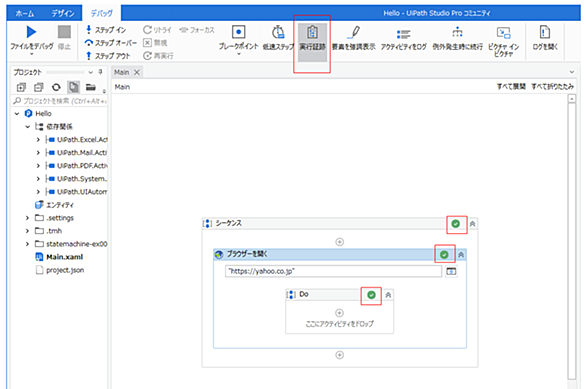The image size is (586, 389).
Task: Select the デバッグ ribbon tab
Action: coord(102,13)
